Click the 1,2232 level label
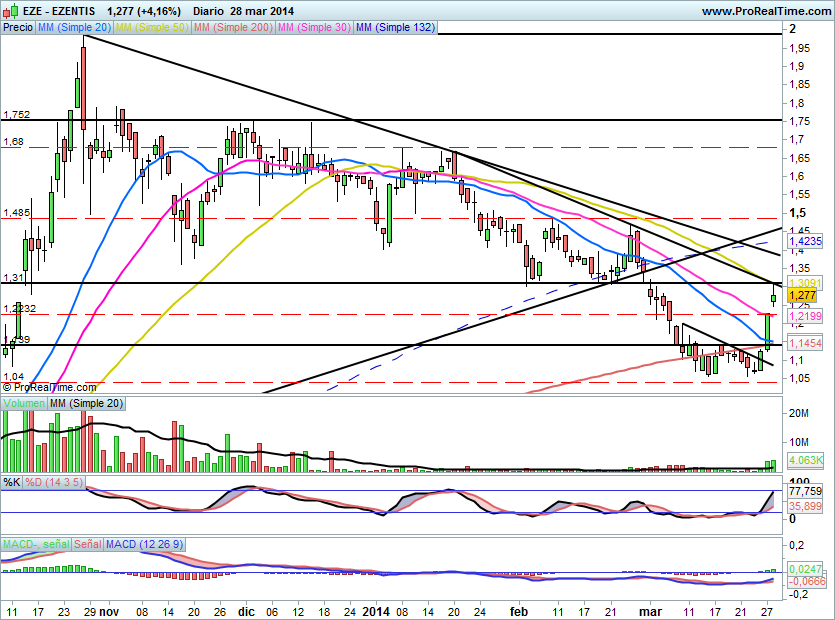 coord(20,308)
